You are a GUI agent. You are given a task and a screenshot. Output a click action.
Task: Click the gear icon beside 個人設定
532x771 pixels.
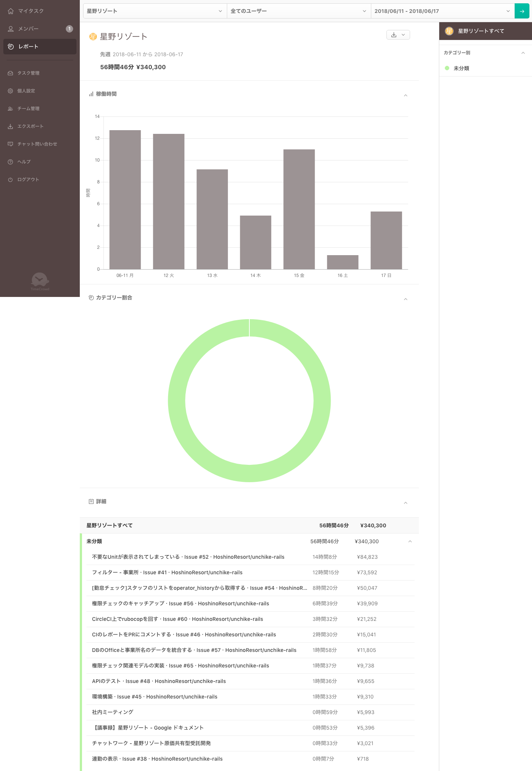click(10, 91)
